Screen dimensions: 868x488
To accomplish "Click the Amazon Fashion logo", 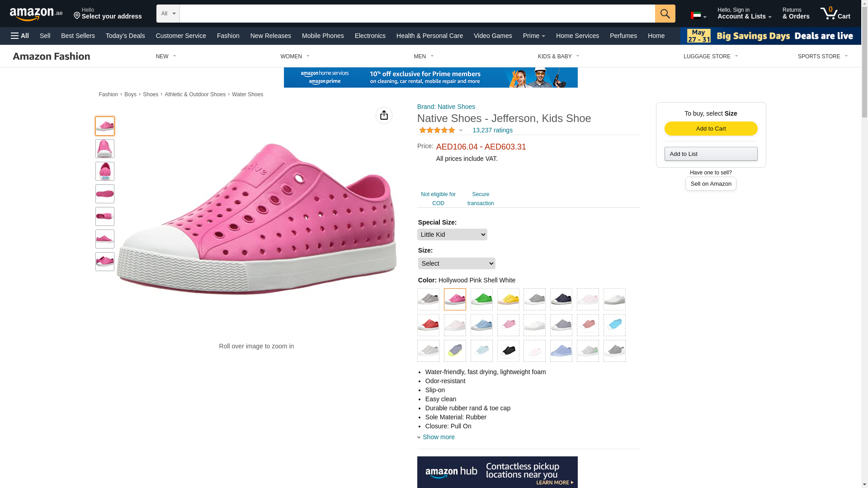I will (x=52, y=56).
